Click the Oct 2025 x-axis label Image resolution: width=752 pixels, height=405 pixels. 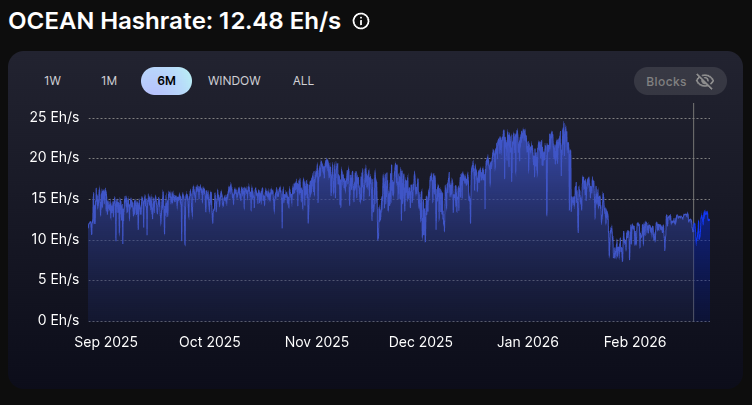coord(210,342)
